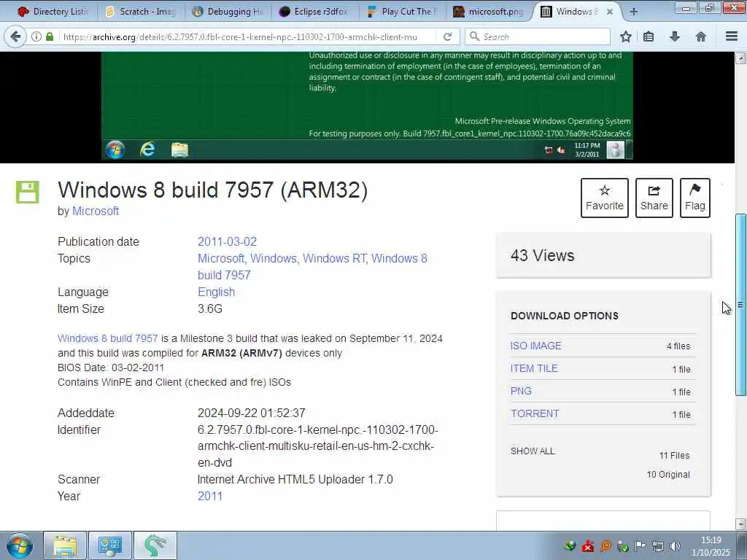This screenshot has width=747, height=560.
Task: Click the Start orb in the preview screenshot
Action: pyautogui.click(x=115, y=150)
